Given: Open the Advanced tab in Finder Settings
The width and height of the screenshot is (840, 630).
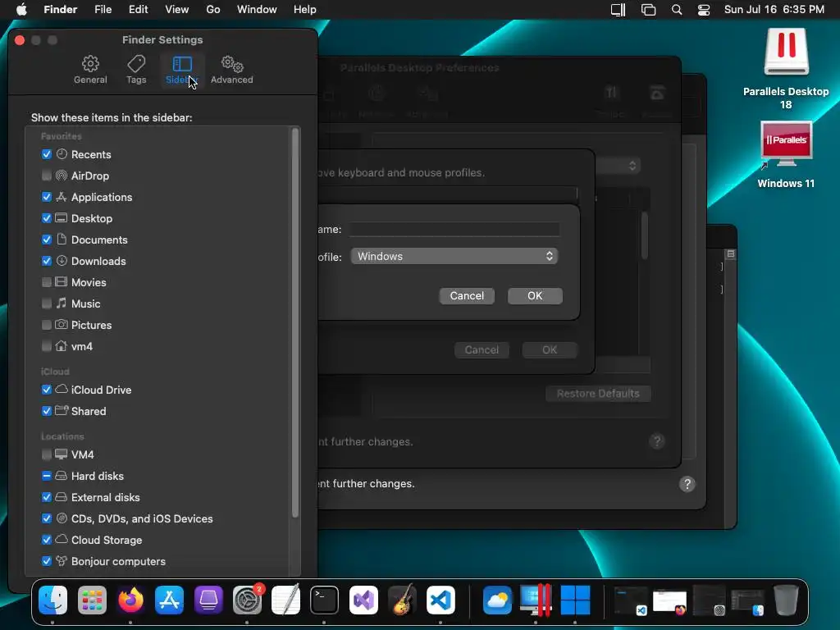Looking at the screenshot, I should click(x=231, y=70).
